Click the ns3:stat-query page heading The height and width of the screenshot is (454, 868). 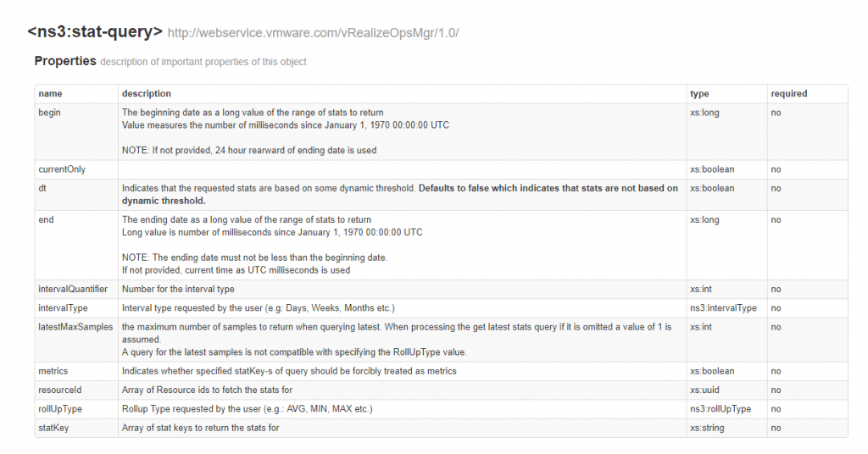(x=95, y=32)
